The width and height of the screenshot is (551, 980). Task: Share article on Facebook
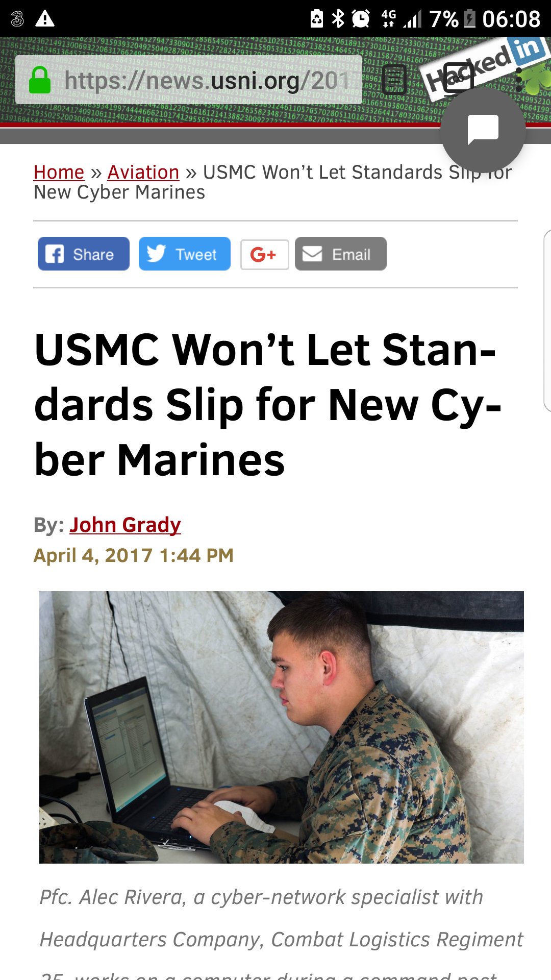coord(84,254)
